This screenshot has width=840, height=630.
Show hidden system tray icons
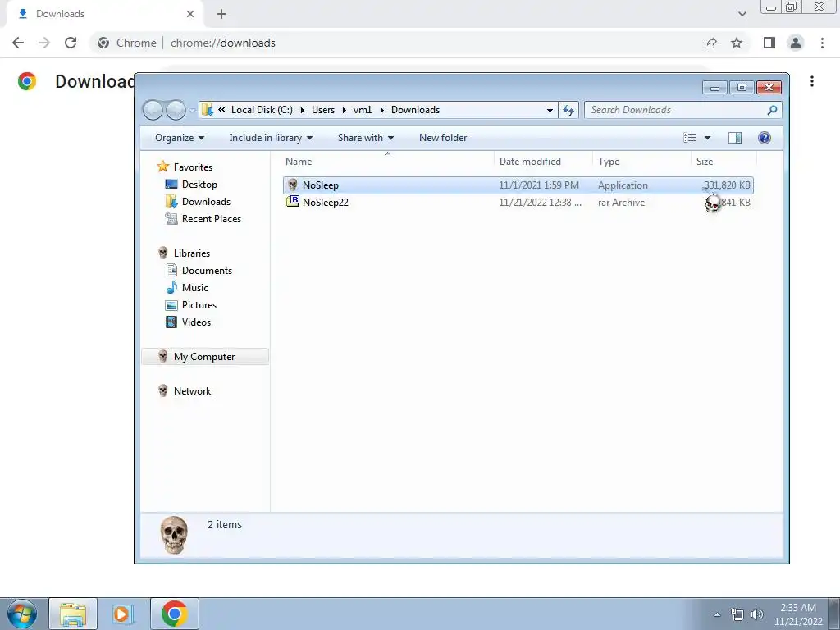click(x=717, y=614)
